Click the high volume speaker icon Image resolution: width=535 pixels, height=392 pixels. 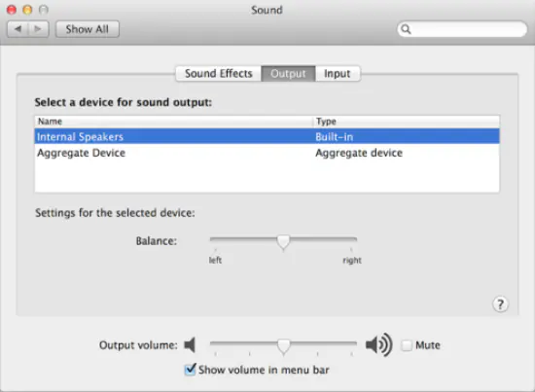[x=378, y=345]
